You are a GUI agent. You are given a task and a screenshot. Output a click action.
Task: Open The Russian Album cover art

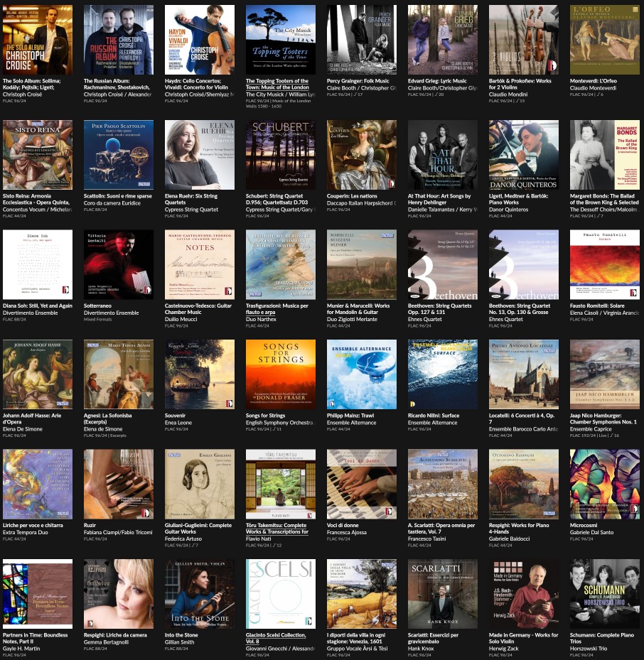[119, 40]
